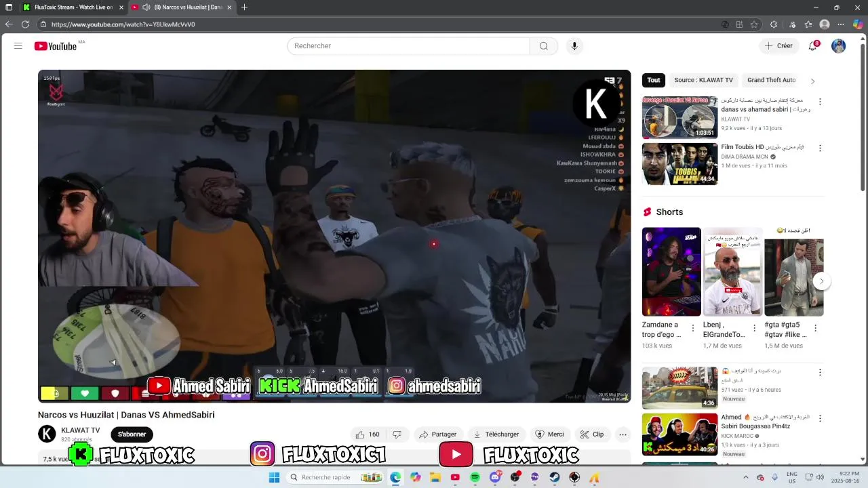Open Windows Start menu
The width and height of the screenshot is (868, 488).
pos(274,478)
